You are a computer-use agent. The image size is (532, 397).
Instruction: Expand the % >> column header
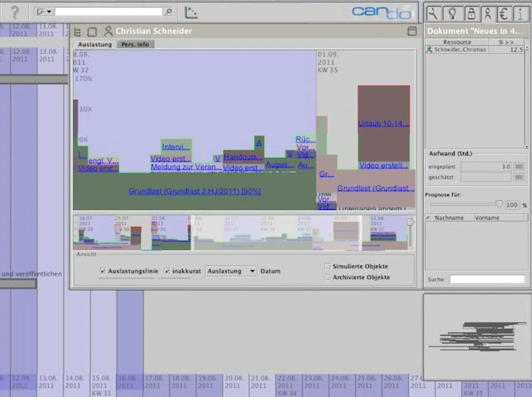point(506,42)
